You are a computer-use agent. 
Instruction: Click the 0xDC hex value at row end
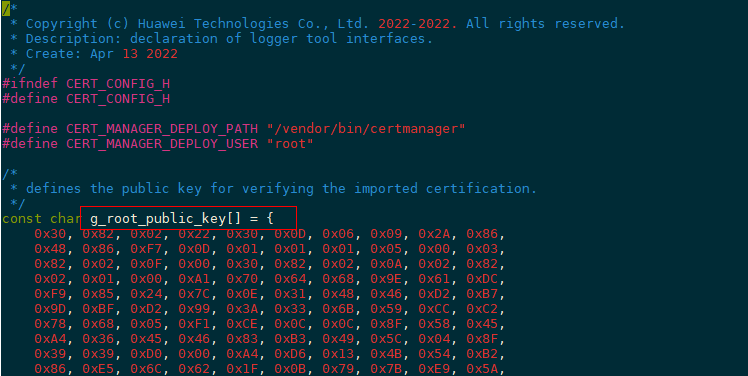click(x=482, y=279)
